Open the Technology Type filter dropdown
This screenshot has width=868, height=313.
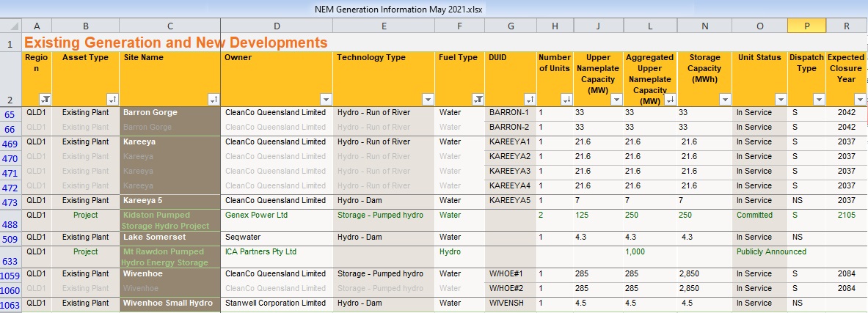click(428, 100)
